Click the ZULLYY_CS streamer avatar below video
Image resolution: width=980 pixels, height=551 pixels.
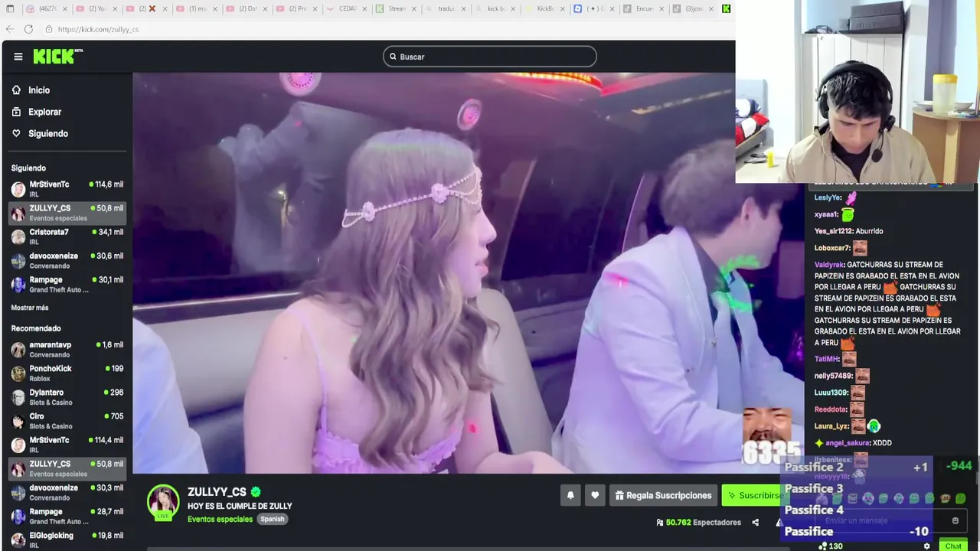(163, 501)
